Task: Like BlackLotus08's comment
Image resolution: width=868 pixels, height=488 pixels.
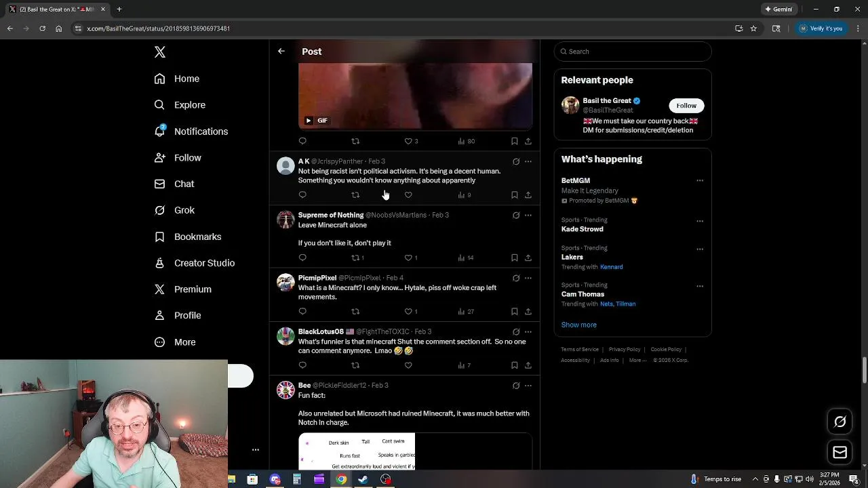Action: pyautogui.click(x=408, y=365)
